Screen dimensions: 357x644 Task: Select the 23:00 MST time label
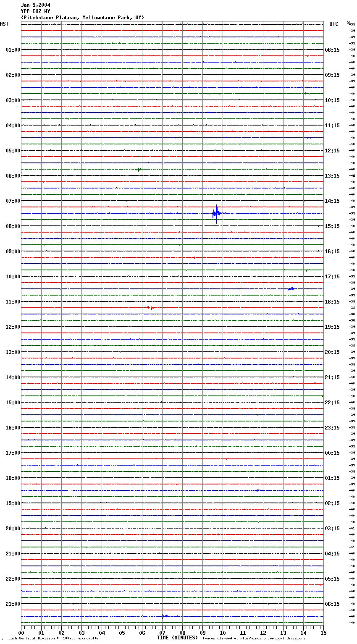coord(13,604)
